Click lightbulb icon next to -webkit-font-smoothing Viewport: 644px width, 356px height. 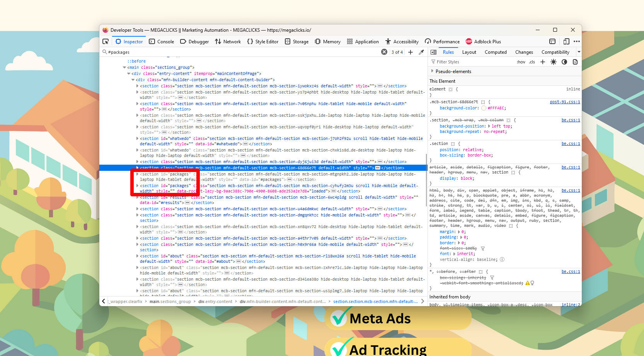[x=532, y=283]
